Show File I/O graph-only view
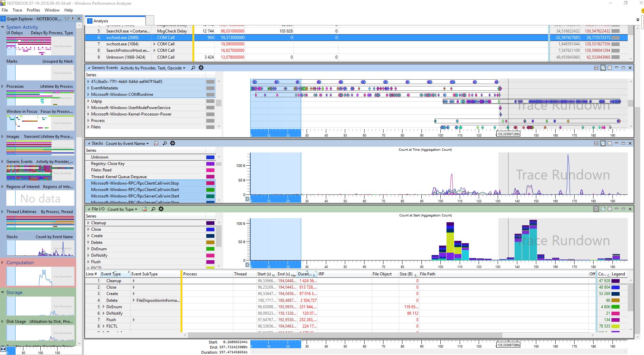This screenshot has width=644, height=355. tap(603, 209)
